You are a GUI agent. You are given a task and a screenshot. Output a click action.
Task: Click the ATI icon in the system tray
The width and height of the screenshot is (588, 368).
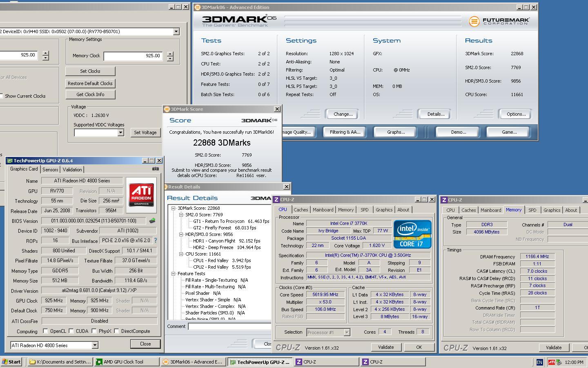tap(551, 362)
